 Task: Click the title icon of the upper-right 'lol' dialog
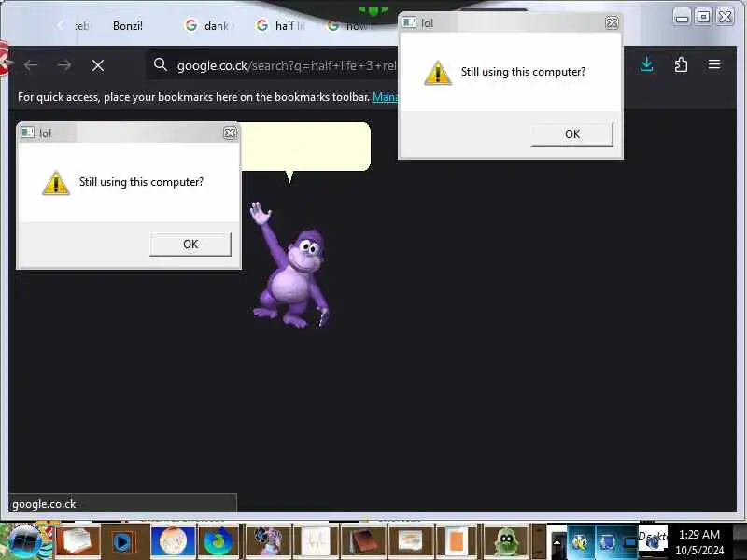tap(409, 22)
